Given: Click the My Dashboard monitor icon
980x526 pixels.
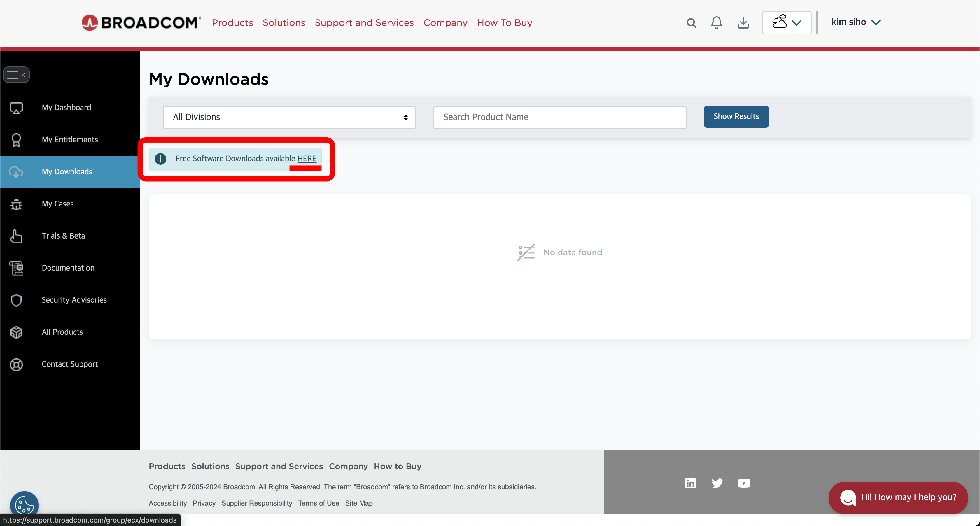Looking at the screenshot, I should (x=16, y=108).
